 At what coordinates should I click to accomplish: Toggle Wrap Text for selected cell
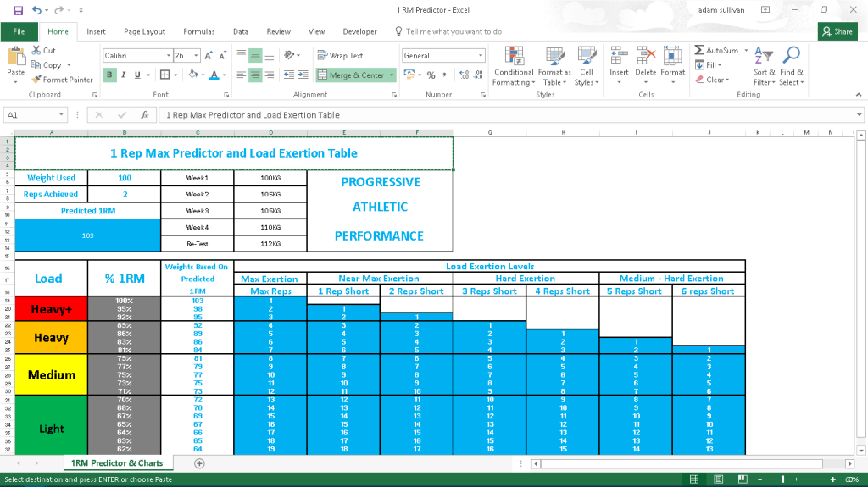coord(340,55)
